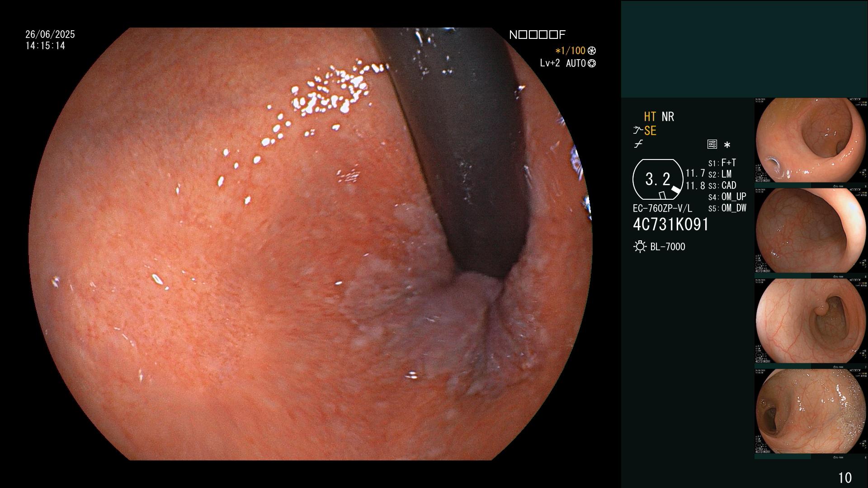The image size is (868, 488).
Task: Click the 11.8 diameter value
Action: click(695, 186)
